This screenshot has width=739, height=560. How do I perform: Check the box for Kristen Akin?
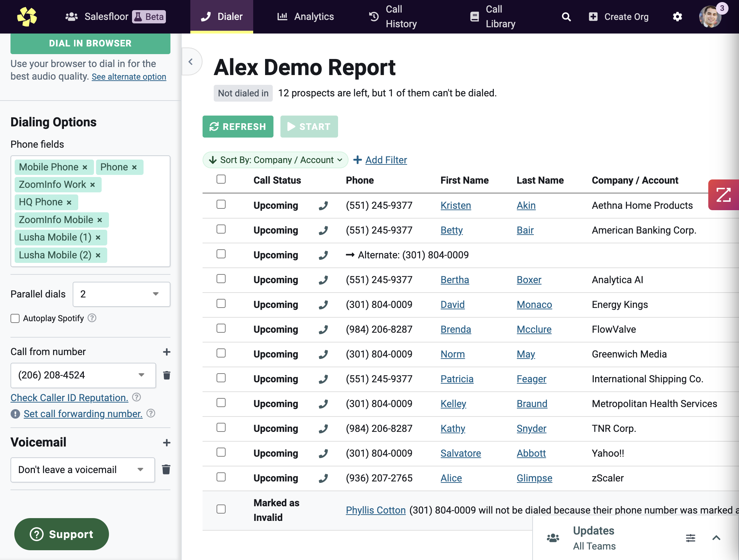click(x=221, y=204)
